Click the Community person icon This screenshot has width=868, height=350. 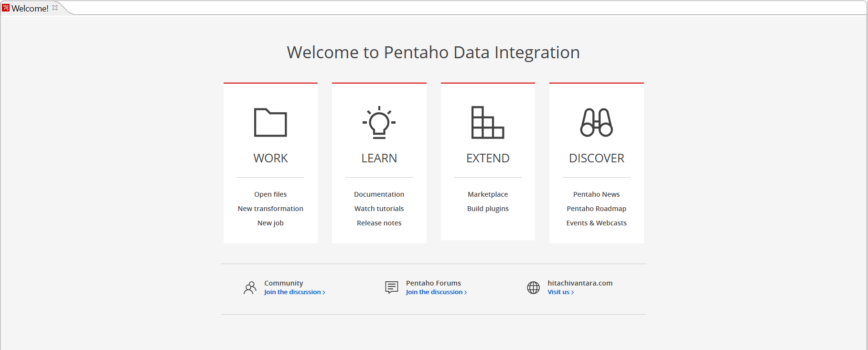tap(250, 287)
